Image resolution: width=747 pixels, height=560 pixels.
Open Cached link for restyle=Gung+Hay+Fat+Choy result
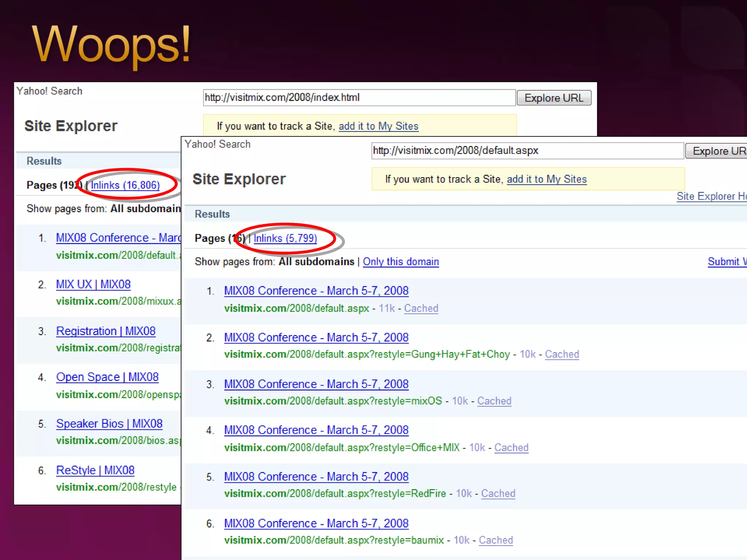click(x=562, y=354)
